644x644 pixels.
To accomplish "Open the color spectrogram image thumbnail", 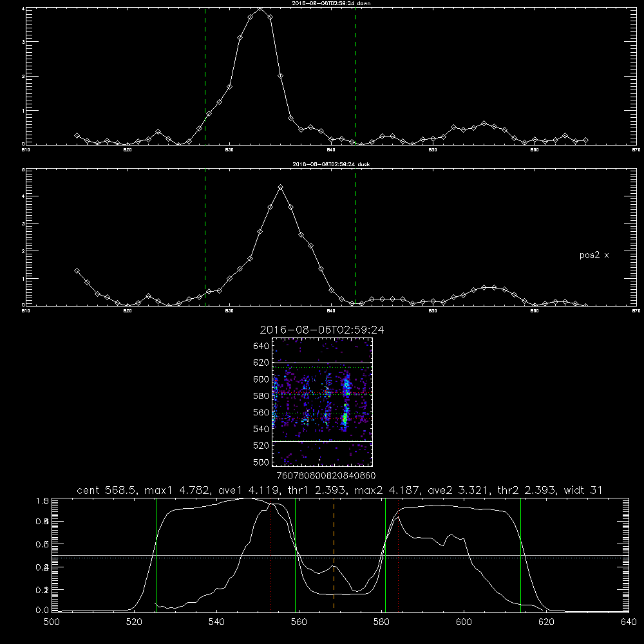I will 322,402.
